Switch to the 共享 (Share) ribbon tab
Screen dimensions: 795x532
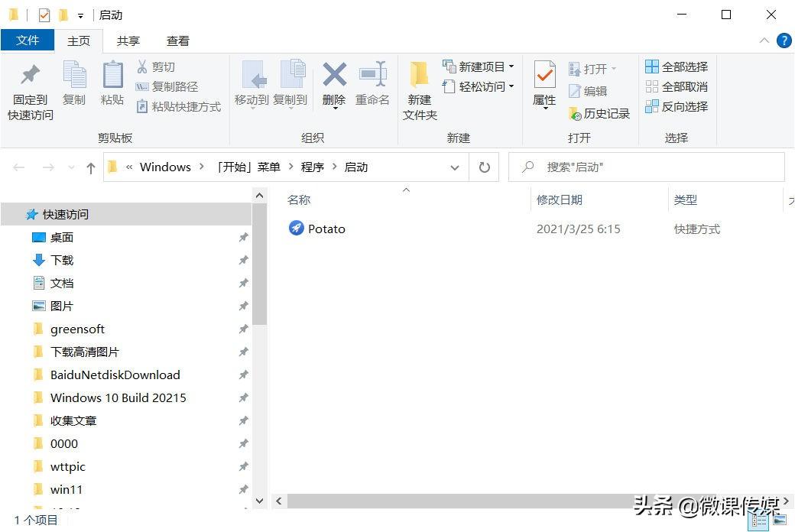coord(128,41)
